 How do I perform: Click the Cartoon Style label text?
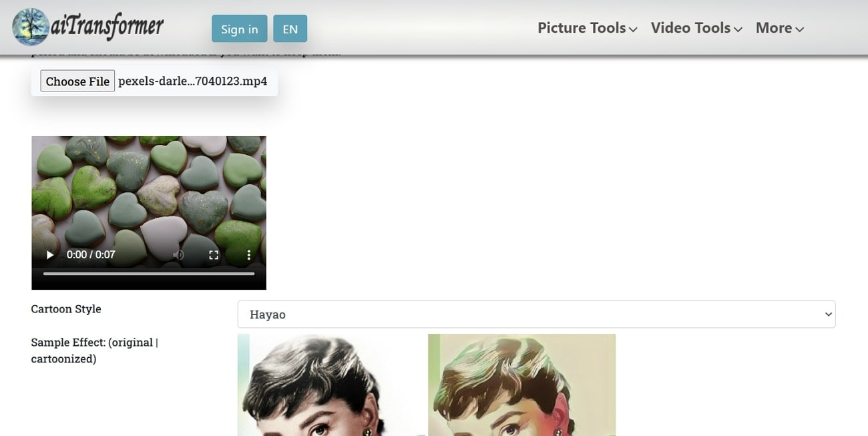[66, 309]
